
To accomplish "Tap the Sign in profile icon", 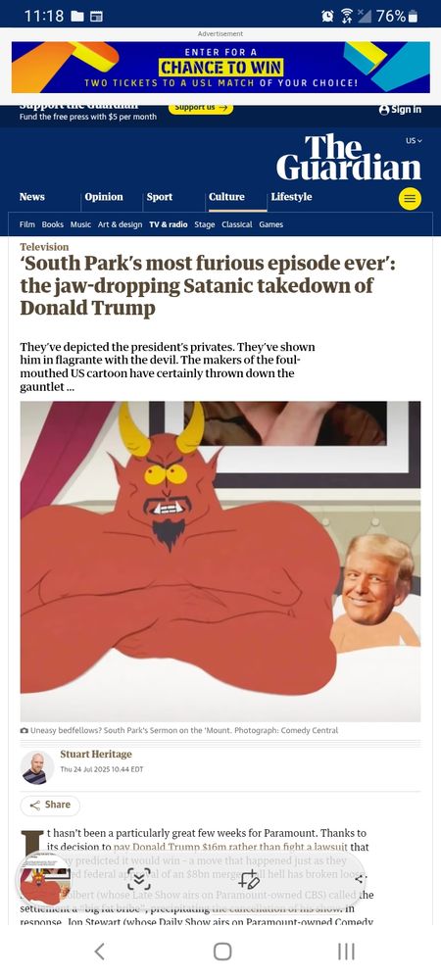I will point(384,110).
